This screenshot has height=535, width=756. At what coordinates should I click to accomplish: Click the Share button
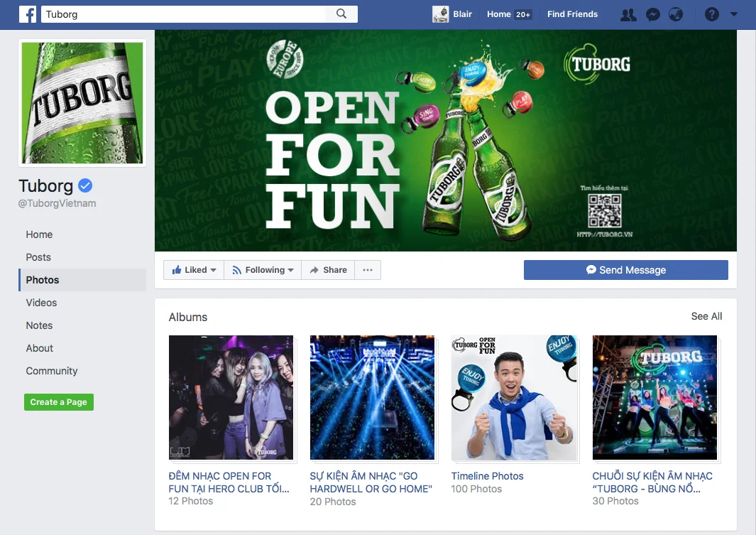(329, 270)
